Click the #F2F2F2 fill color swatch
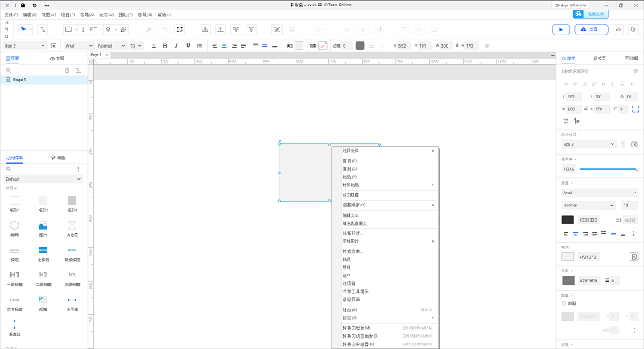 (x=568, y=256)
